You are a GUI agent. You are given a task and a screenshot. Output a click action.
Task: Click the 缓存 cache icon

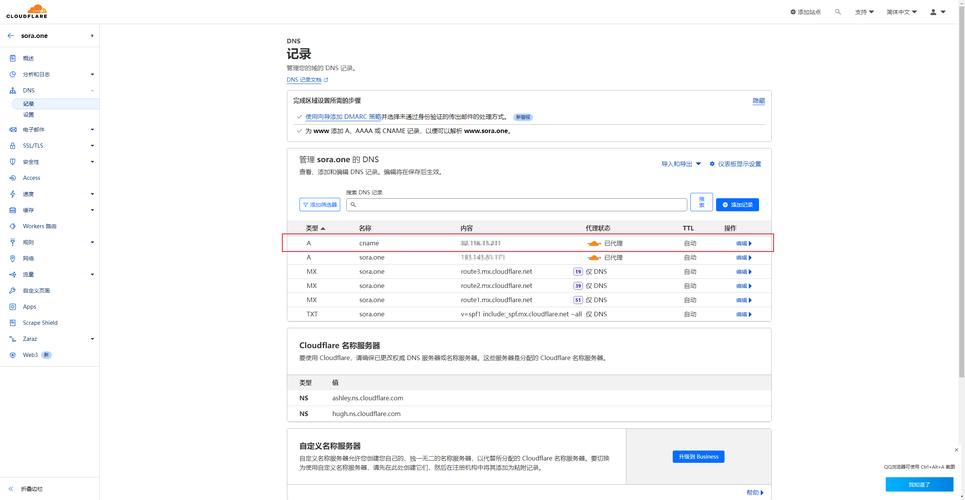coord(13,210)
